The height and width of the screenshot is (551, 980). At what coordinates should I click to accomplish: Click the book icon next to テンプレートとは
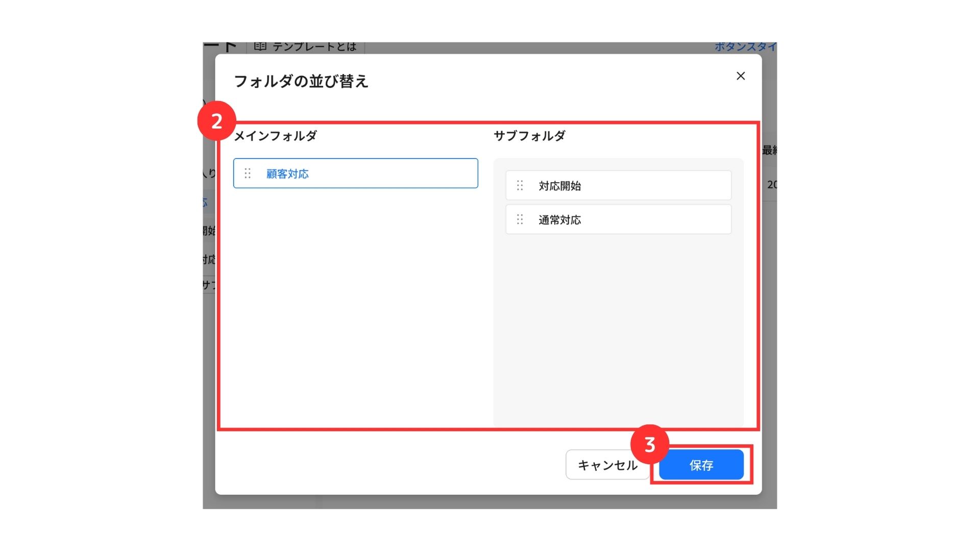tap(260, 46)
